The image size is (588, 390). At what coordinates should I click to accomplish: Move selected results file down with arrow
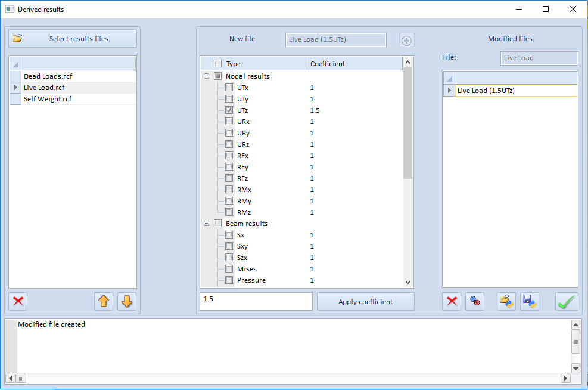pos(127,302)
